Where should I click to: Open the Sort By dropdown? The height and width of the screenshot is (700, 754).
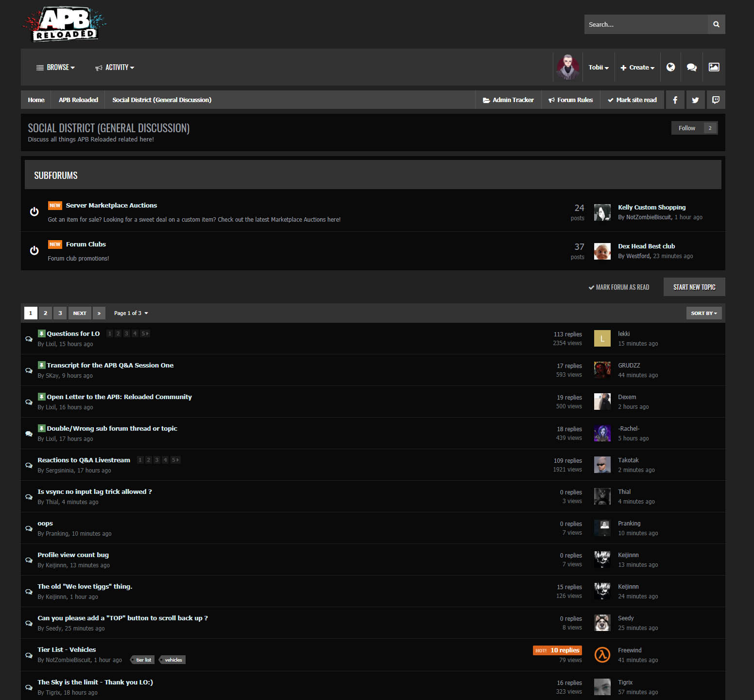coord(704,313)
